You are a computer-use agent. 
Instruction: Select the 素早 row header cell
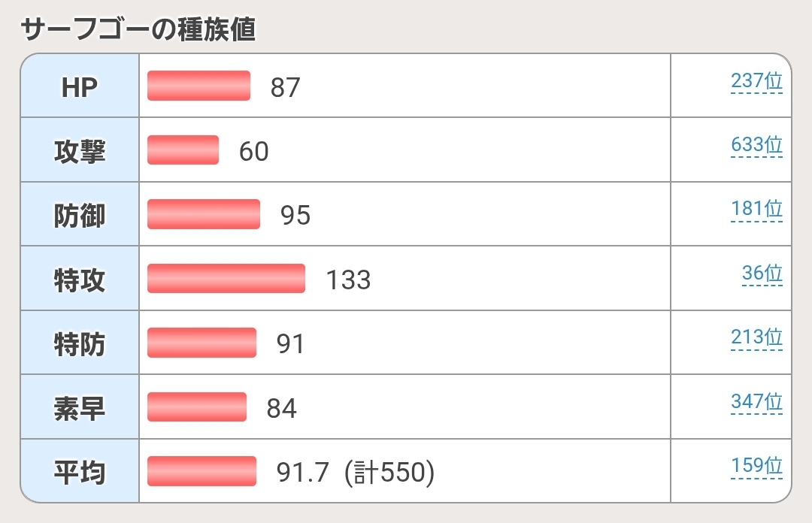pyautogui.click(x=80, y=409)
